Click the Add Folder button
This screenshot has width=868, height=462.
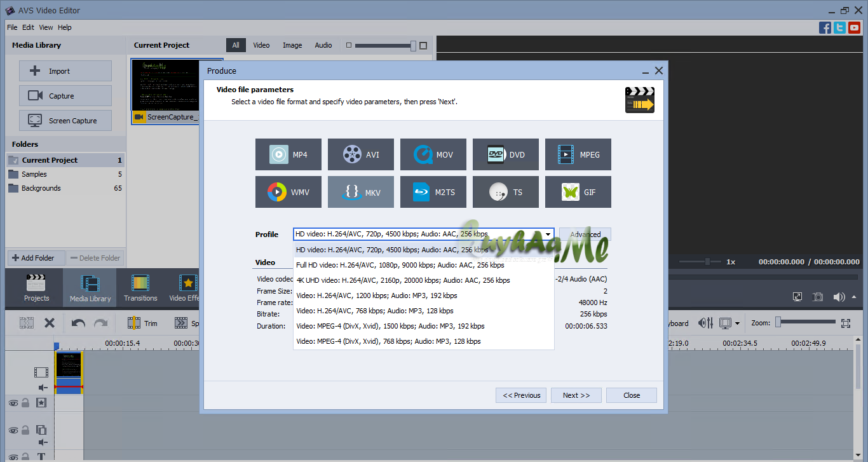click(36, 258)
